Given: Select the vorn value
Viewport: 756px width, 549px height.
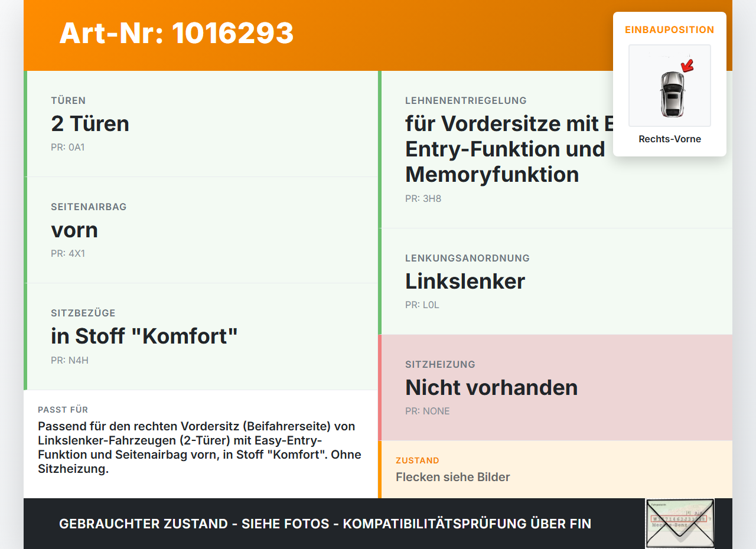Looking at the screenshot, I should coord(74,230).
